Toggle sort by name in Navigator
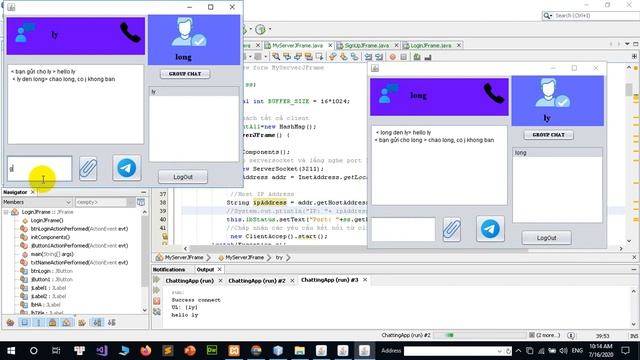This screenshot has width=640, height=360. (x=98, y=323)
